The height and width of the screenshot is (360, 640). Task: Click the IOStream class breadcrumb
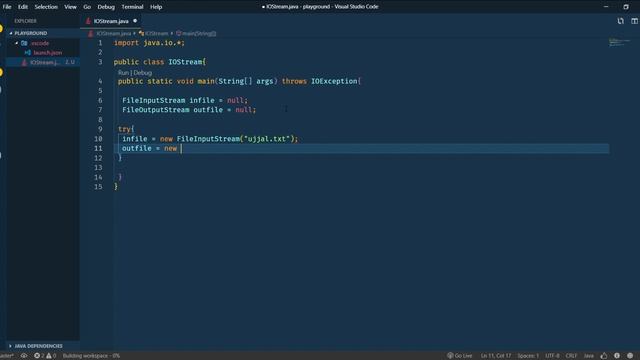156,33
